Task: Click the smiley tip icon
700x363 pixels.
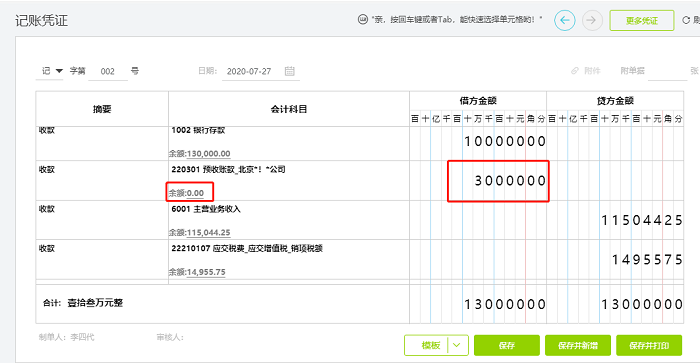Action: (362, 19)
